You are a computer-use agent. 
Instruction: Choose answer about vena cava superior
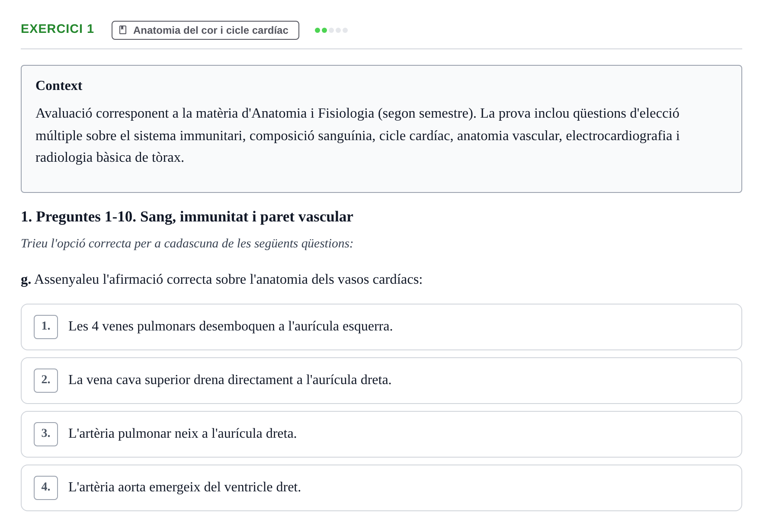click(x=381, y=381)
